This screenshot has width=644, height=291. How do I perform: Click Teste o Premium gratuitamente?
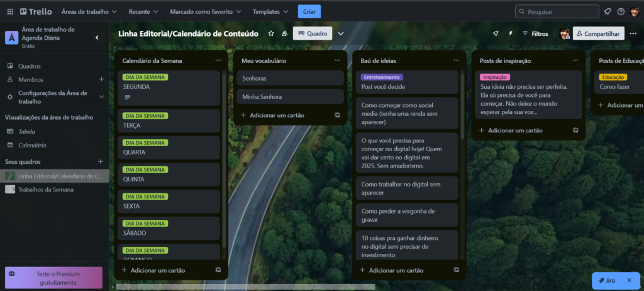tap(54, 278)
